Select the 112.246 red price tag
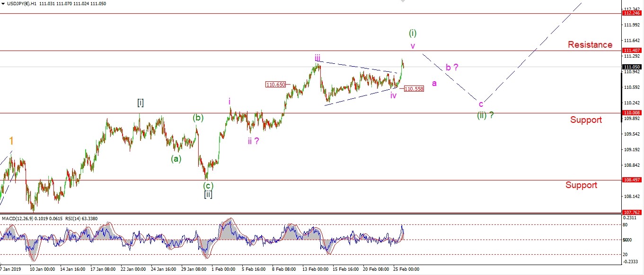The image size is (644, 275). [x=632, y=13]
